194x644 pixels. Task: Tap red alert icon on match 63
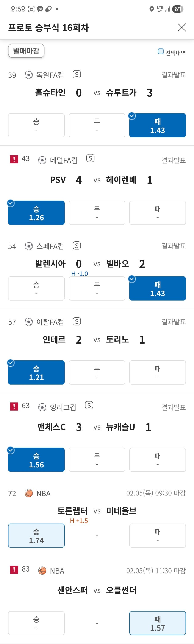(x=14, y=406)
